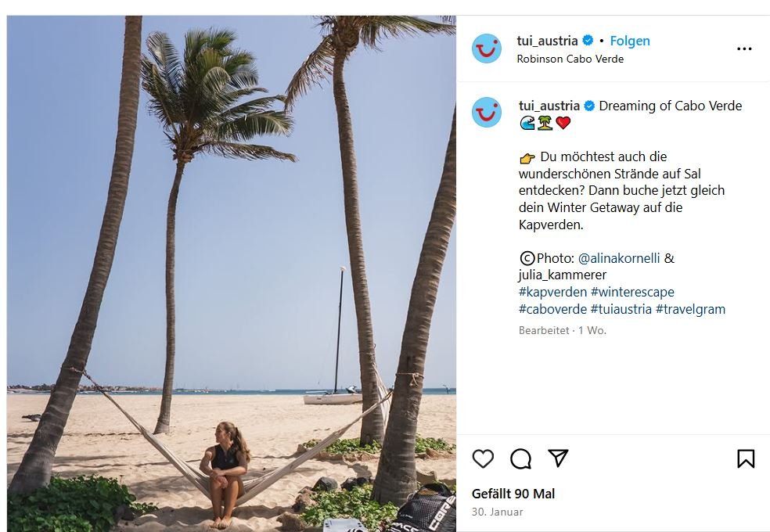Open tui_austria username in post header

tap(547, 41)
